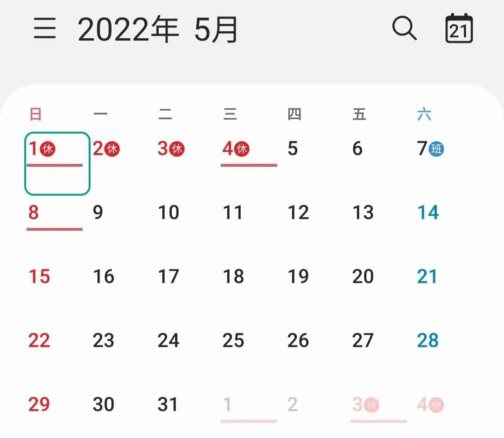Select May 31
The width and height of the screenshot is (504, 438).
click(168, 405)
